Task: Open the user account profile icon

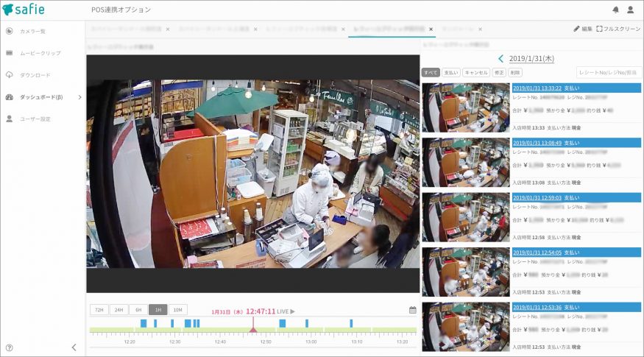Action: click(630, 10)
